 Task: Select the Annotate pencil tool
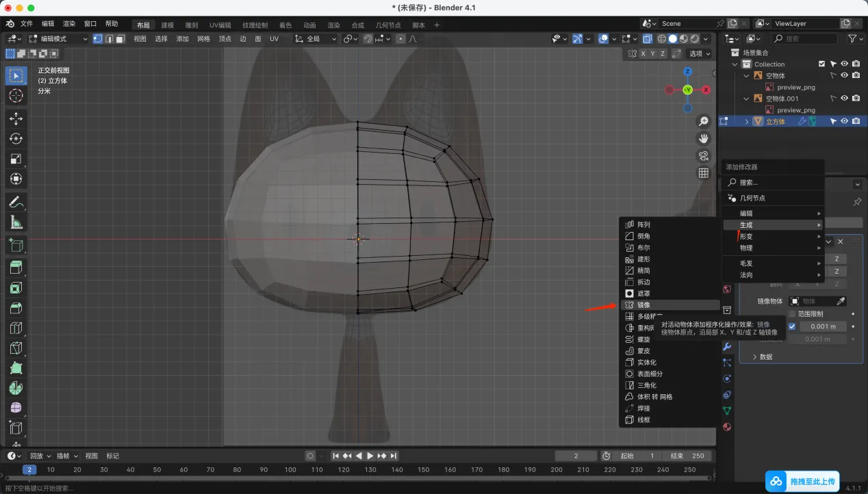tap(16, 202)
